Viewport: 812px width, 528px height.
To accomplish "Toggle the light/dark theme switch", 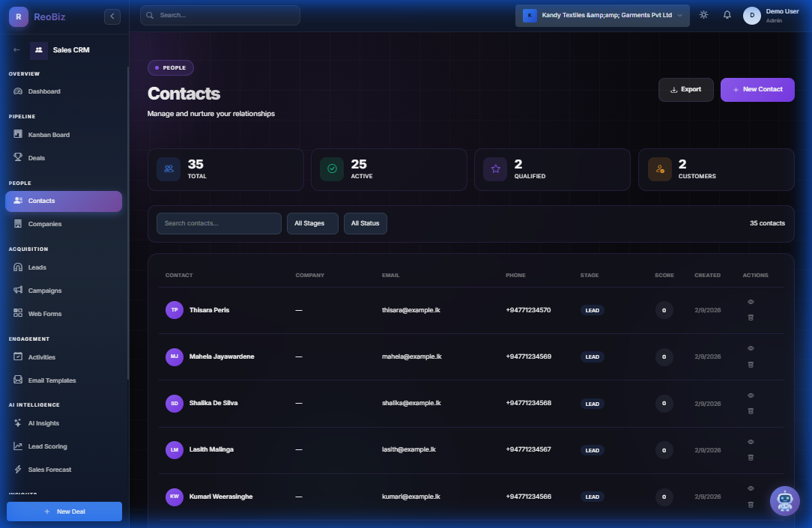I will point(703,14).
